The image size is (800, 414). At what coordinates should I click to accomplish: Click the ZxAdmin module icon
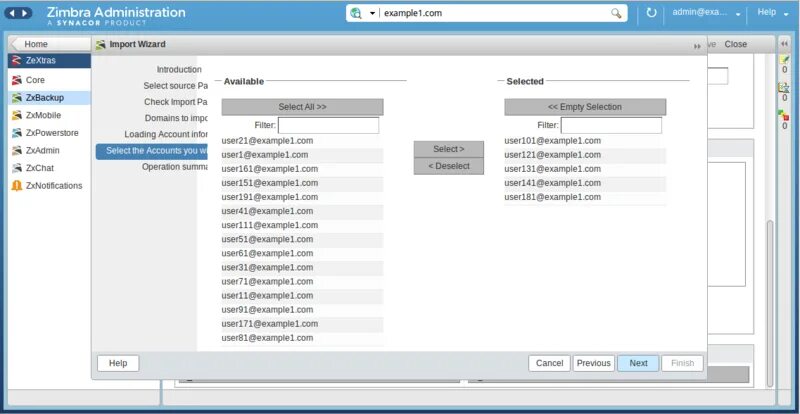click(x=17, y=151)
